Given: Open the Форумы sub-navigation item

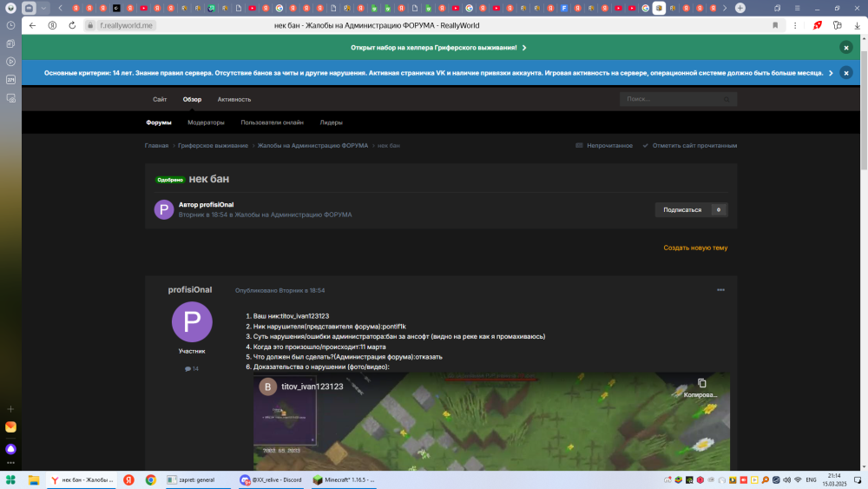Looking at the screenshot, I should (x=159, y=122).
